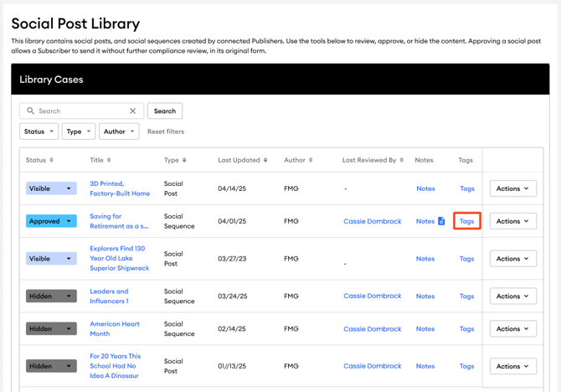Change the Approved status on Saving for Retirement
Image resolution: width=561 pixels, height=392 pixels.
(51, 221)
